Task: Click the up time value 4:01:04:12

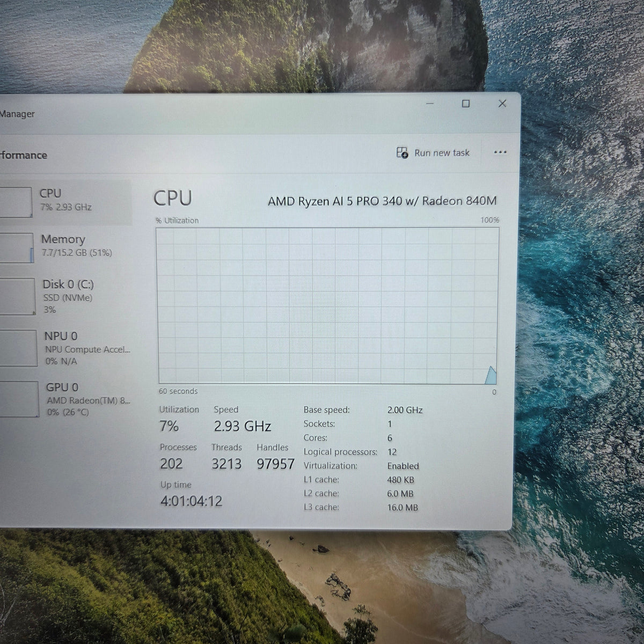Action: point(191,501)
